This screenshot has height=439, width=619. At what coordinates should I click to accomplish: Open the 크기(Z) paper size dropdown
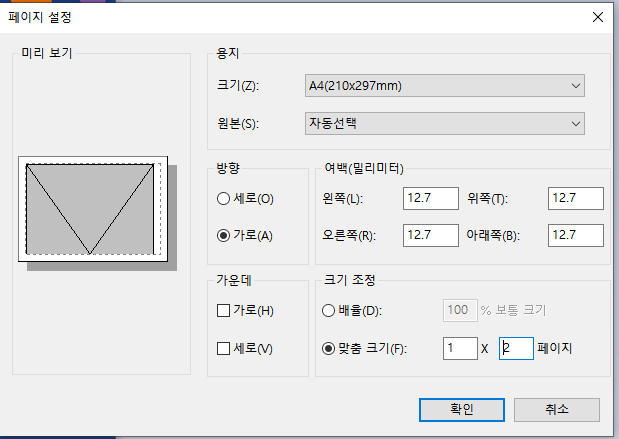click(x=445, y=86)
